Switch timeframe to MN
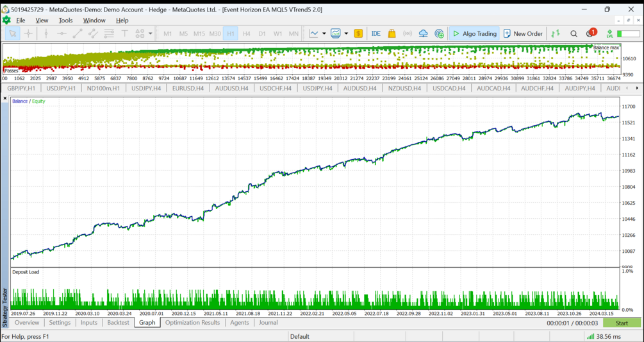Image resolution: width=644 pixels, height=342 pixels. click(x=293, y=34)
